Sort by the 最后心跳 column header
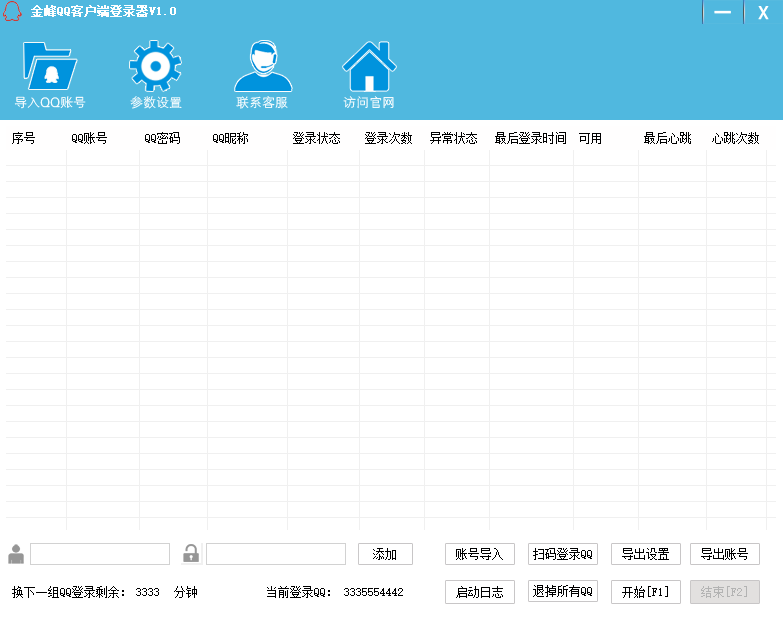Image resolution: width=783 pixels, height=632 pixels. pyautogui.click(x=667, y=138)
